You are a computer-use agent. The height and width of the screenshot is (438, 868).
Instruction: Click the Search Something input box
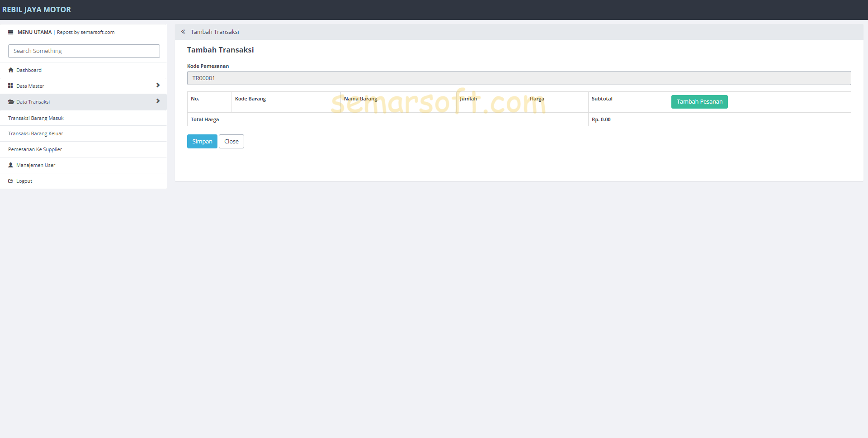pos(84,51)
